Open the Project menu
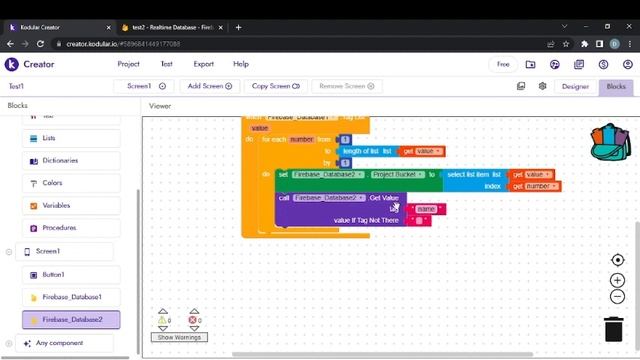Screen dimensions: 640x360 coord(128,64)
